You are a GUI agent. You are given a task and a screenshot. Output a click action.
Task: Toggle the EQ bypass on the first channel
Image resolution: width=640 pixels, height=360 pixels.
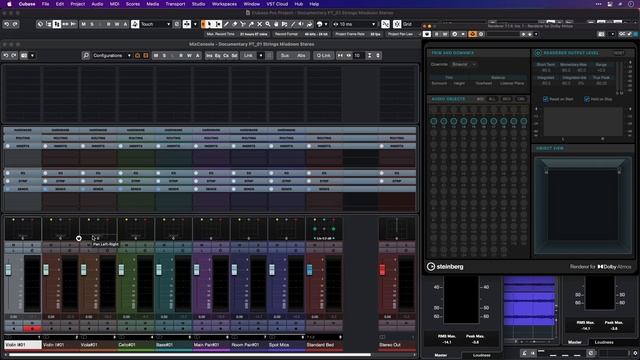8,173
